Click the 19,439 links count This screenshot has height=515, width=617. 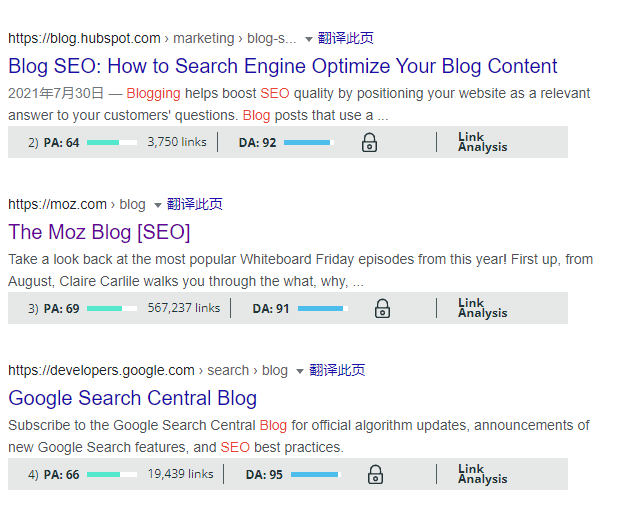click(x=181, y=474)
